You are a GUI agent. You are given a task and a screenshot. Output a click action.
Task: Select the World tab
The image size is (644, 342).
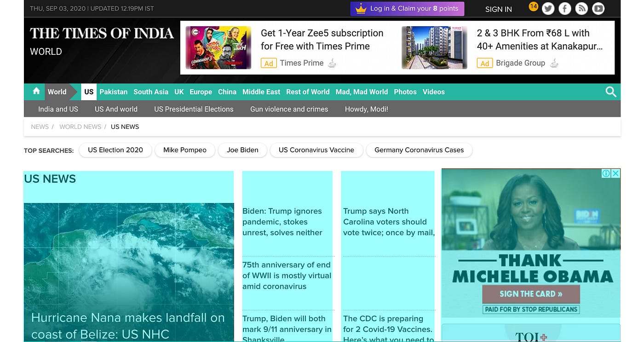click(57, 92)
